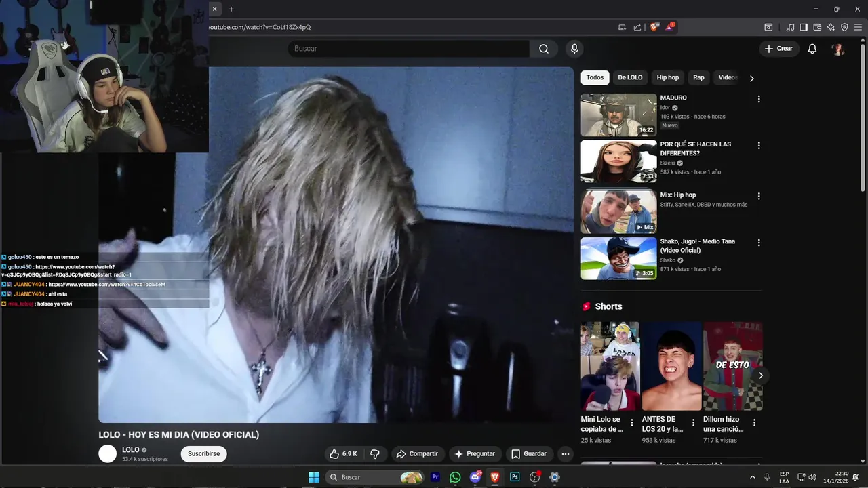Open Shako, Jugo! - Medio Tana title
868x488 pixels.
(698, 246)
